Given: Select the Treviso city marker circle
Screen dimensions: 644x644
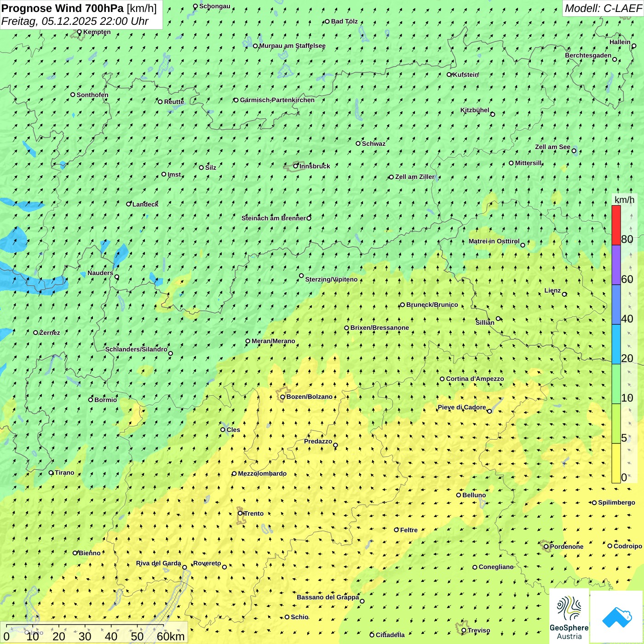Looking at the screenshot, I should tap(464, 631).
